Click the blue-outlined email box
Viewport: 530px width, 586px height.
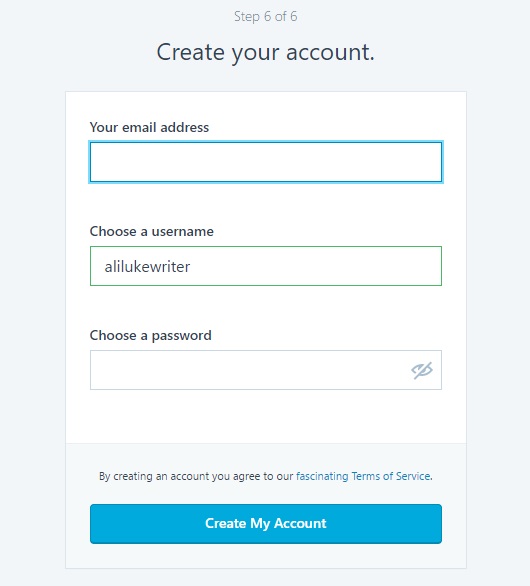[x=266, y=162]
